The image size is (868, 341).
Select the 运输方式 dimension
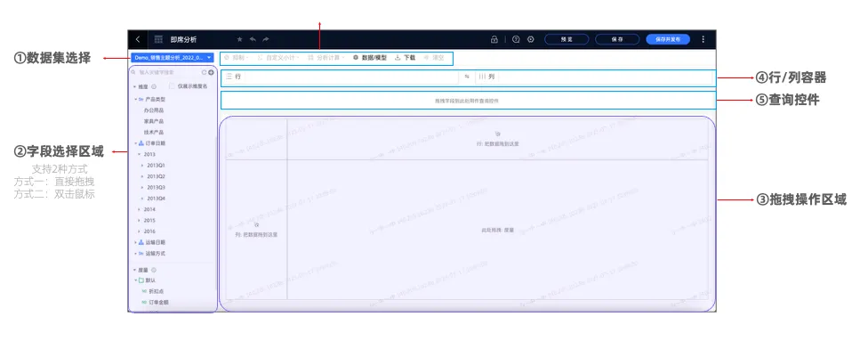[x=155, y=254]
